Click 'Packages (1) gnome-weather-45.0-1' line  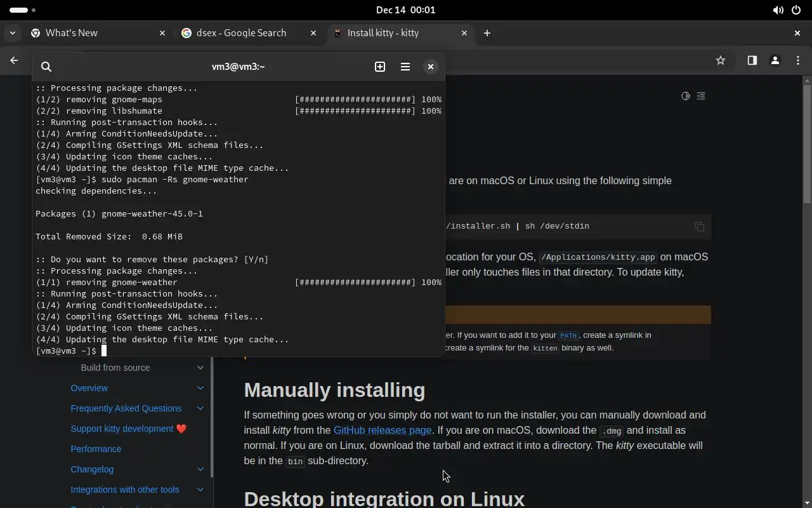(119, 213)
